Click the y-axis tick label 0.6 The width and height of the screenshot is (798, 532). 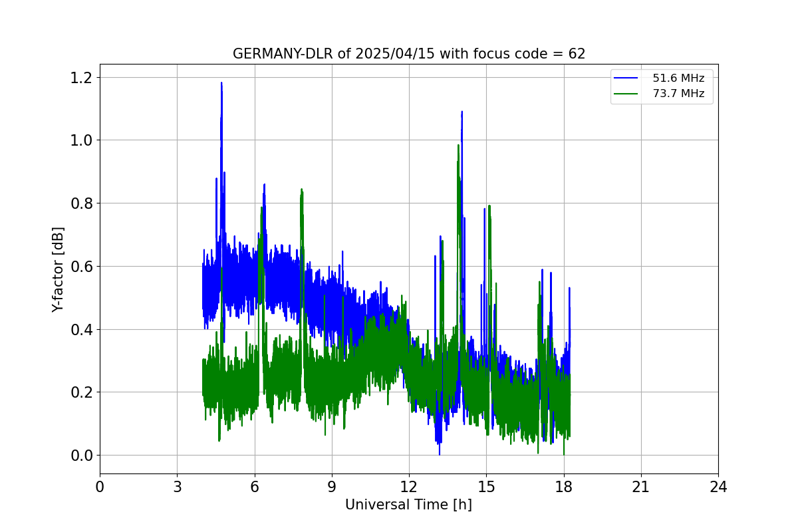pos(82,267)
